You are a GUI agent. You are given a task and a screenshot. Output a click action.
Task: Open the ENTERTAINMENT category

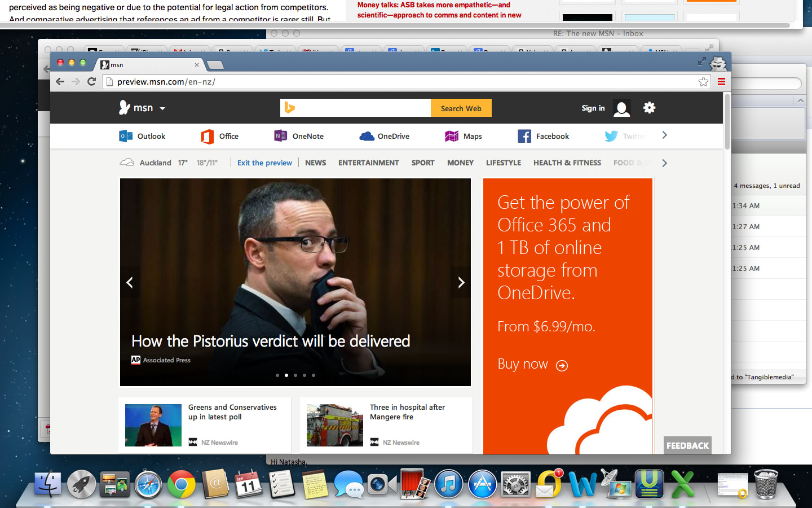[368, 163]
